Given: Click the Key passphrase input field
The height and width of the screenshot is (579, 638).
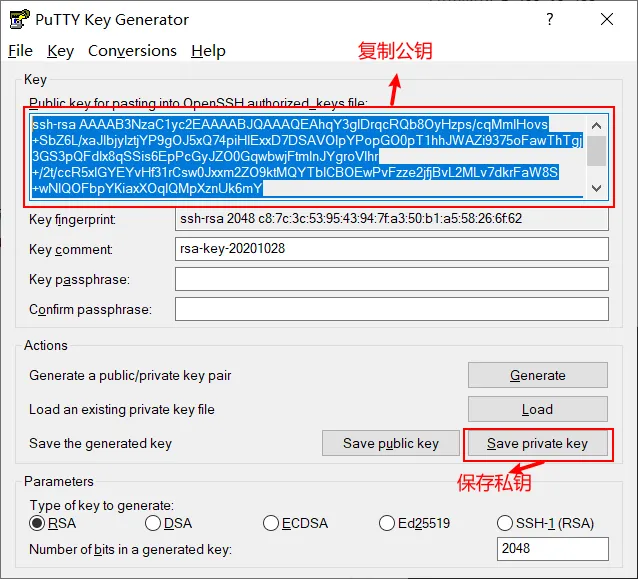Looking at the screenshot, I should click(391, 279).
